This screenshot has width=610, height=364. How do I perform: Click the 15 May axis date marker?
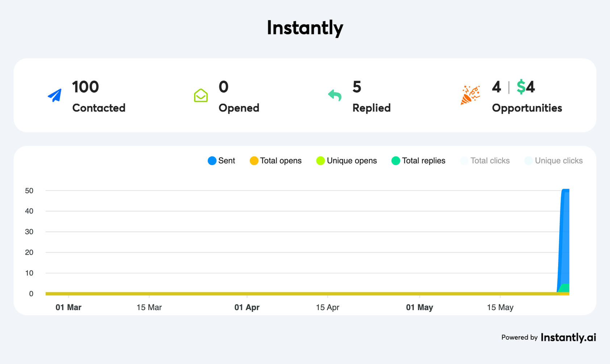pyautogui.click(x=500, y=307)
